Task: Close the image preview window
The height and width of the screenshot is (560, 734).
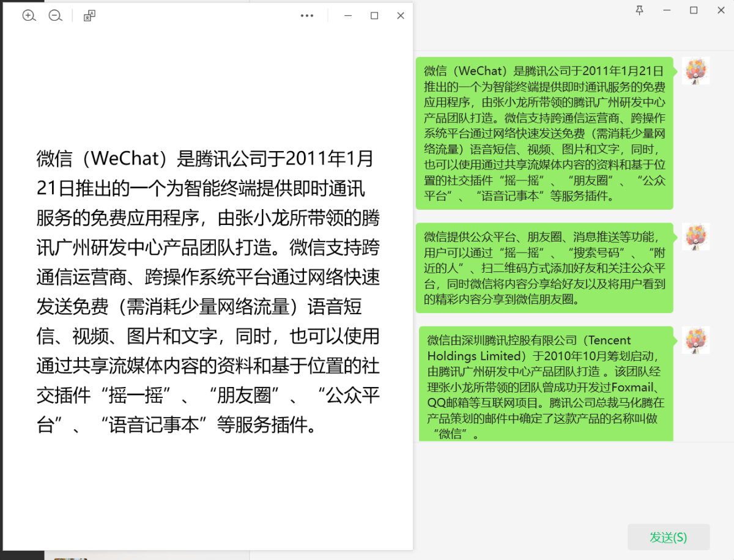Action: (x=400, y=15)
